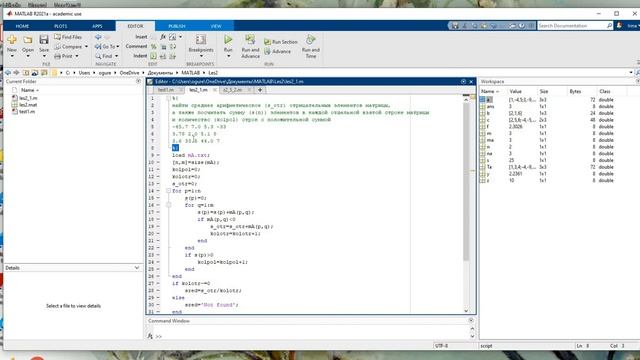This screenshot has height=360, width=640.
Task: Click the up one level folder icon
Action: click(x=26, y=73)
